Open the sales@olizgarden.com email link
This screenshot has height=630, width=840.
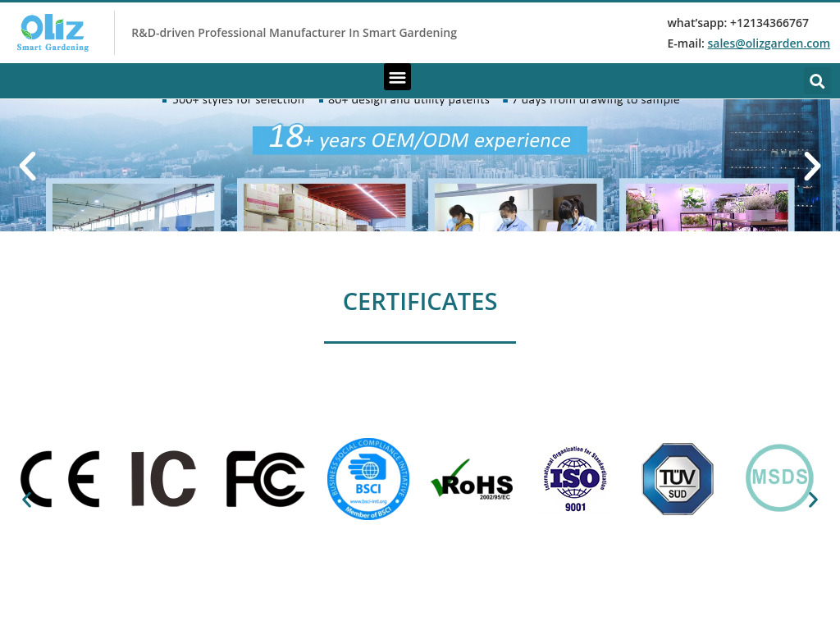coord(768,43)
